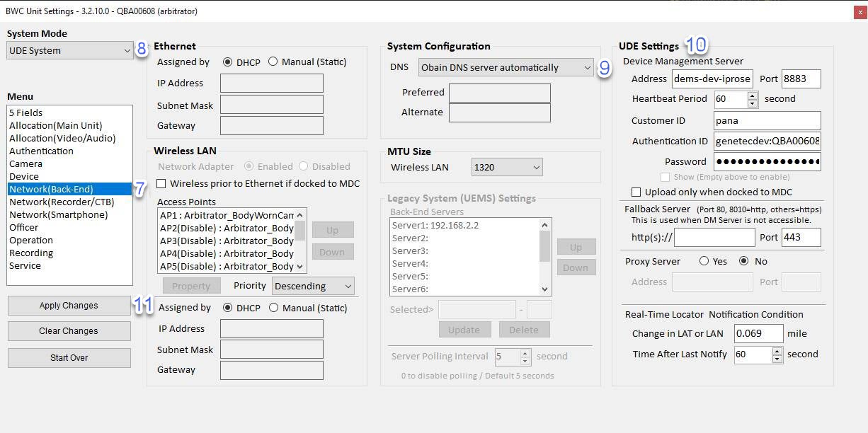Screen dimensions: 868x433
Task: Click the Start Over button
Action: 69,358
